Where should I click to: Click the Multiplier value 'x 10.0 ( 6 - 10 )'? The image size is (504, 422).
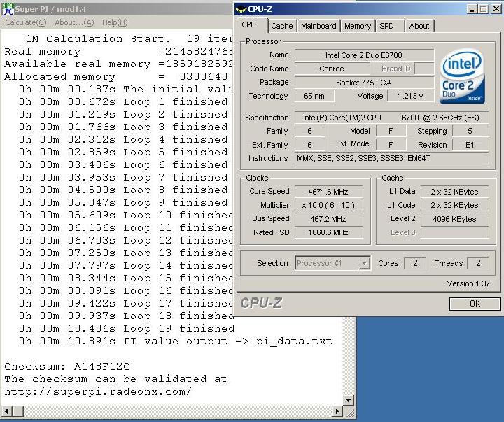pyautogui.click(x=328, y=205)
